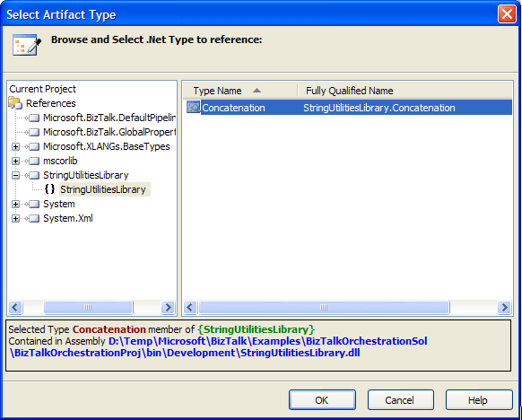
Task: Select the References tree item
Action: coord(51,103)
